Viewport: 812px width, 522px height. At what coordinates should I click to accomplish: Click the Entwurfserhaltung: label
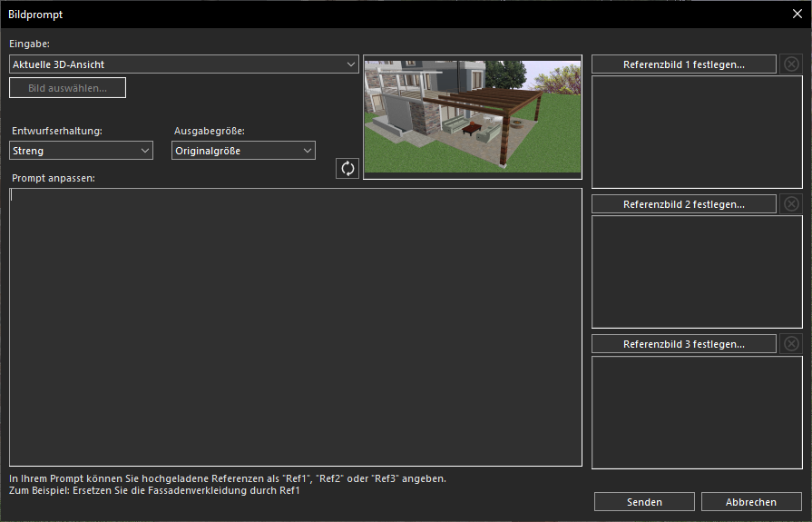57,131
